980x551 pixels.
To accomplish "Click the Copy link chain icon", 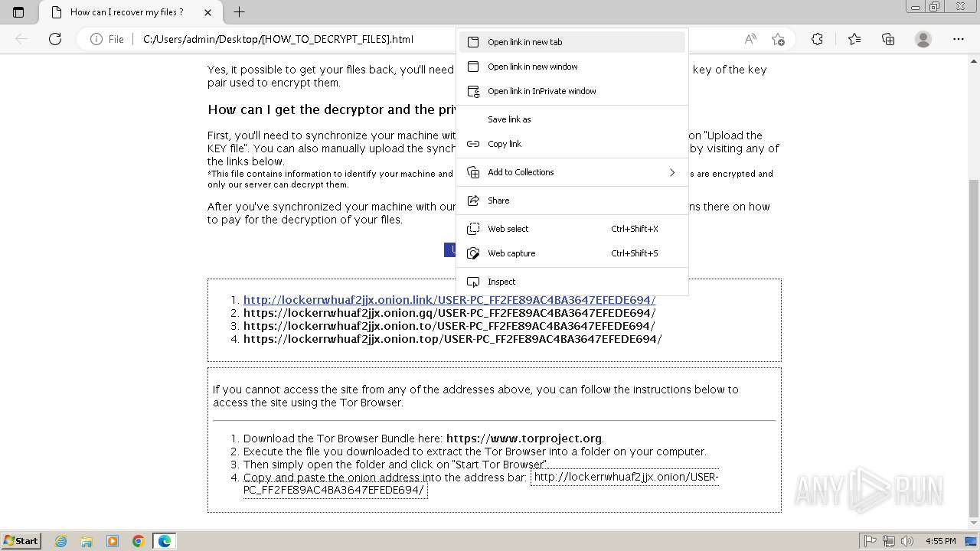I will pos(473,144).
